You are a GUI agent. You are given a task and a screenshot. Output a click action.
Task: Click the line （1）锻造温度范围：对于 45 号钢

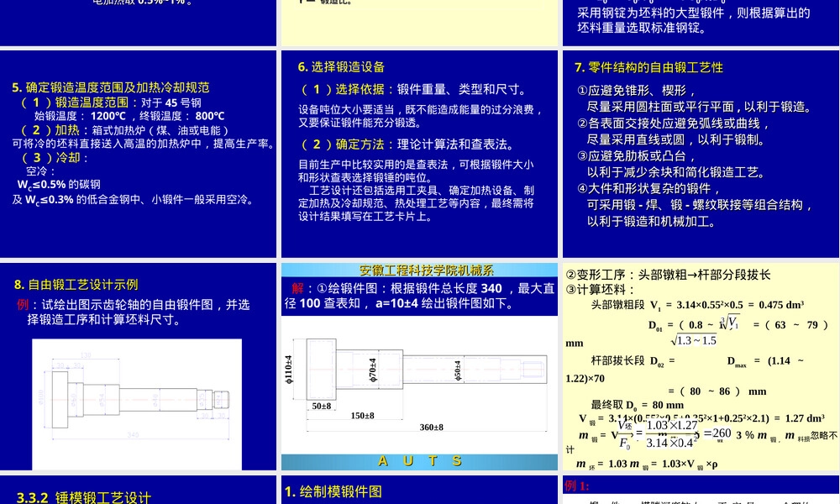coord(111,102)
